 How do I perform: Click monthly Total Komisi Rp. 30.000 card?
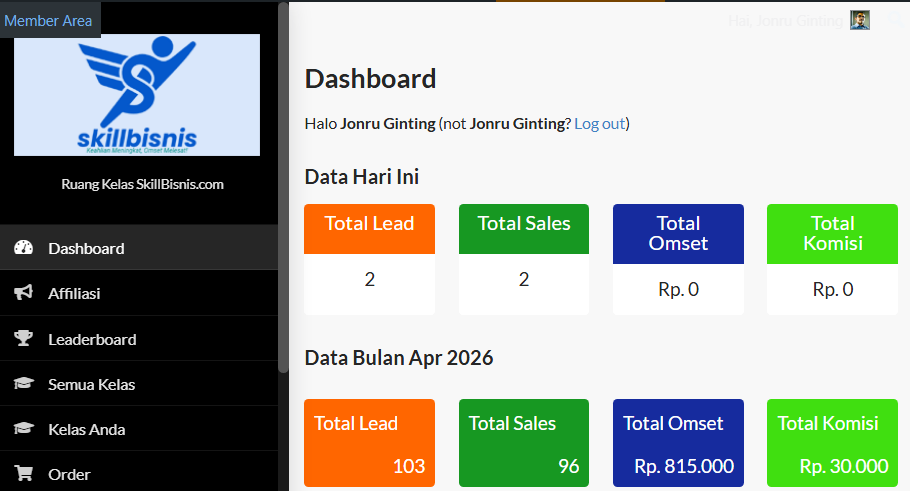point(832,443)
